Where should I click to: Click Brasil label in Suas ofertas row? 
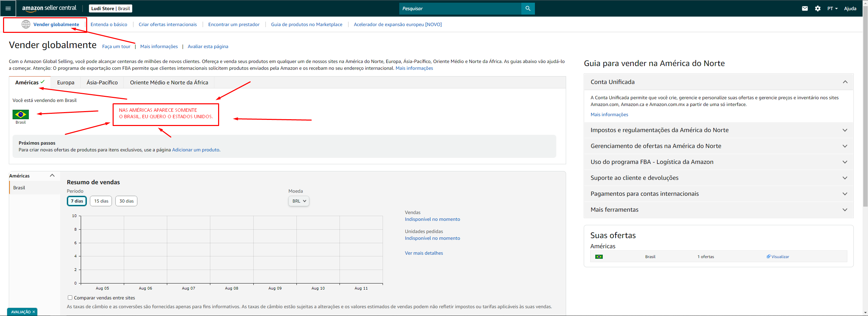pos(650,257)
